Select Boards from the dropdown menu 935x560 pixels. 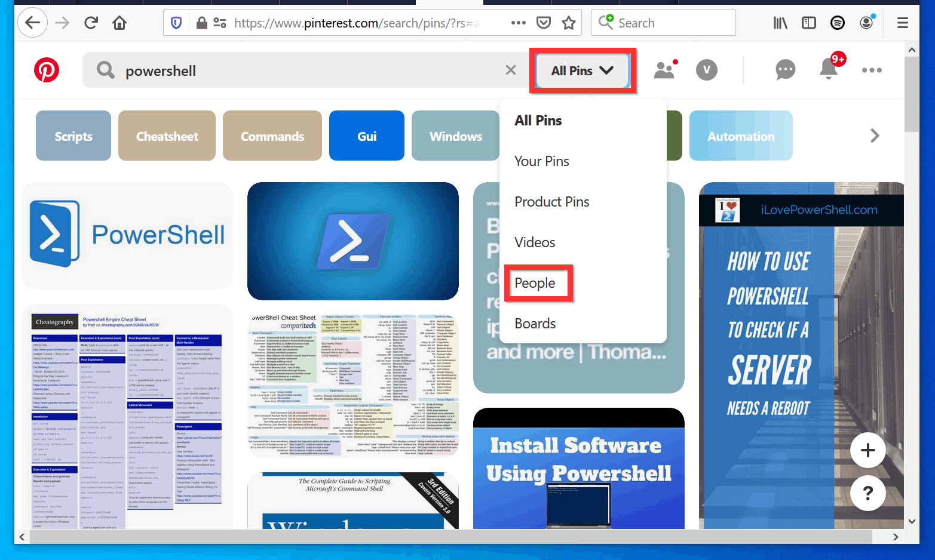pyautogui.click(x=535, y=323)
